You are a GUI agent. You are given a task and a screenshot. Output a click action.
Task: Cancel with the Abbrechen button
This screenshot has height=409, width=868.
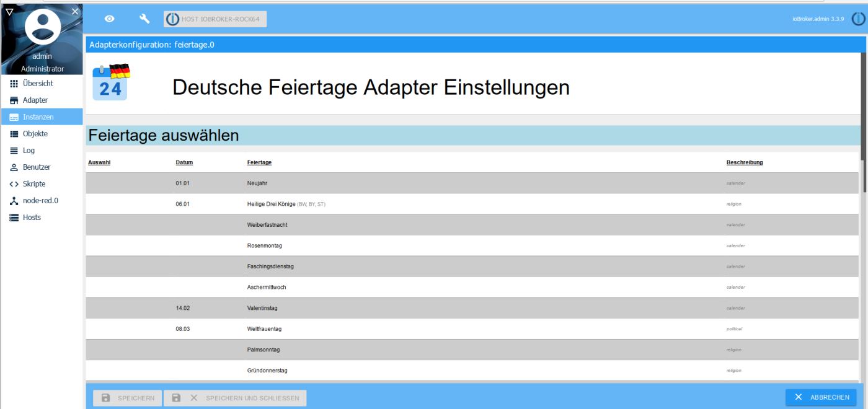pos(821,397)
